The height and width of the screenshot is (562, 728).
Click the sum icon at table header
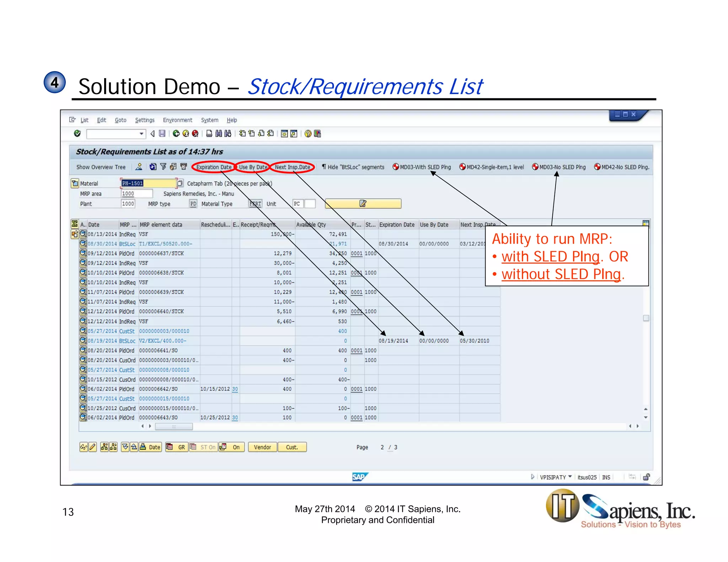coord(75,224)
